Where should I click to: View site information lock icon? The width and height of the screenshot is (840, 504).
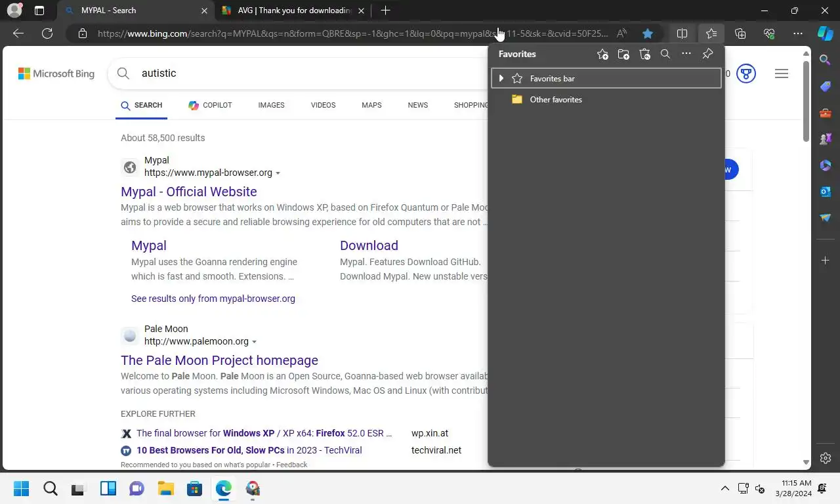coord(82,33)
